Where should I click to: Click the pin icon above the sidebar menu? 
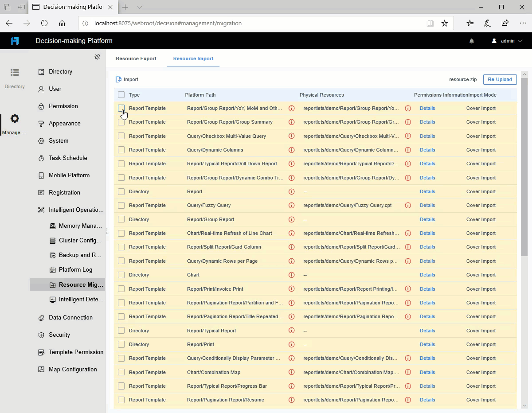97,57
